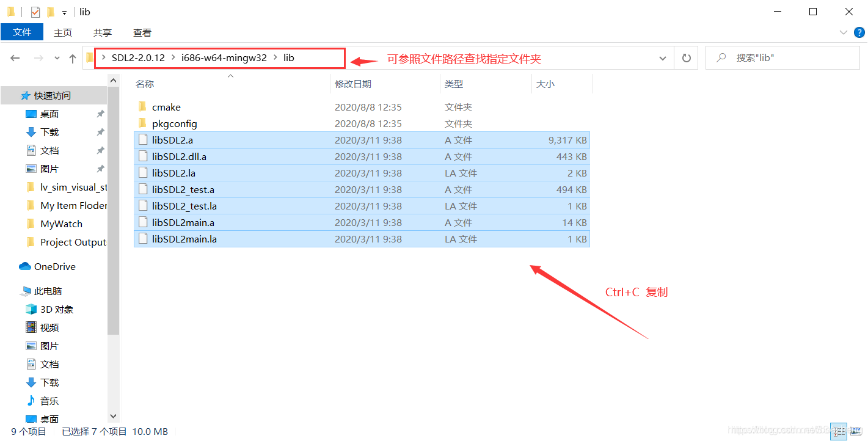This screenshot has height=441, width=868.
Task: Click the star icon of 快速访问
Action: pyautogui.click(x=25, y=95)
